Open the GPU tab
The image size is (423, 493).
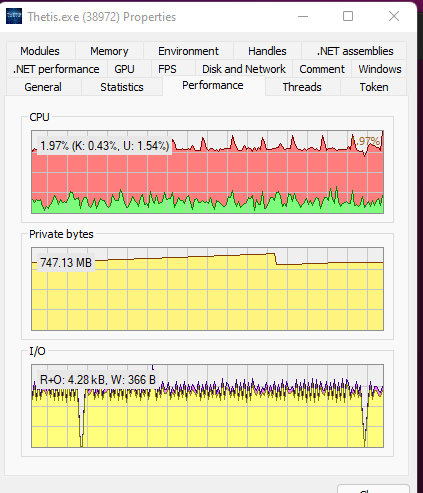pos(124,69)
